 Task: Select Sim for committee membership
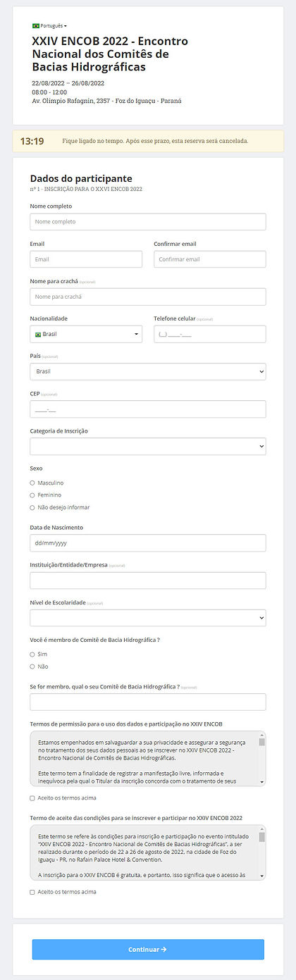32,655
